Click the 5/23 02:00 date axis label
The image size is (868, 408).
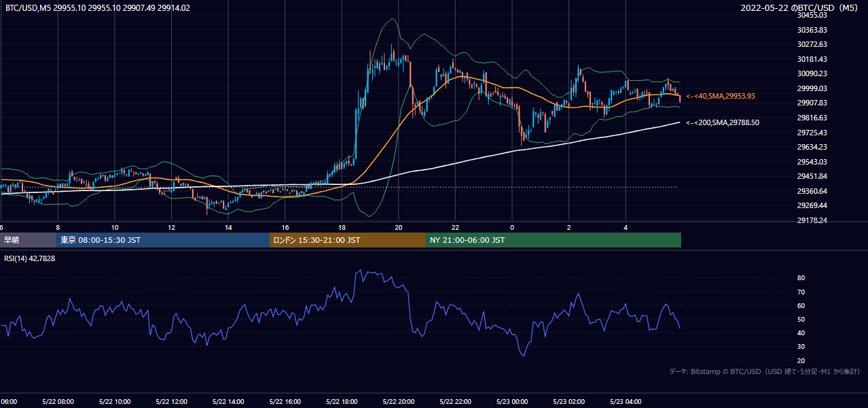(x=568, y=402)
